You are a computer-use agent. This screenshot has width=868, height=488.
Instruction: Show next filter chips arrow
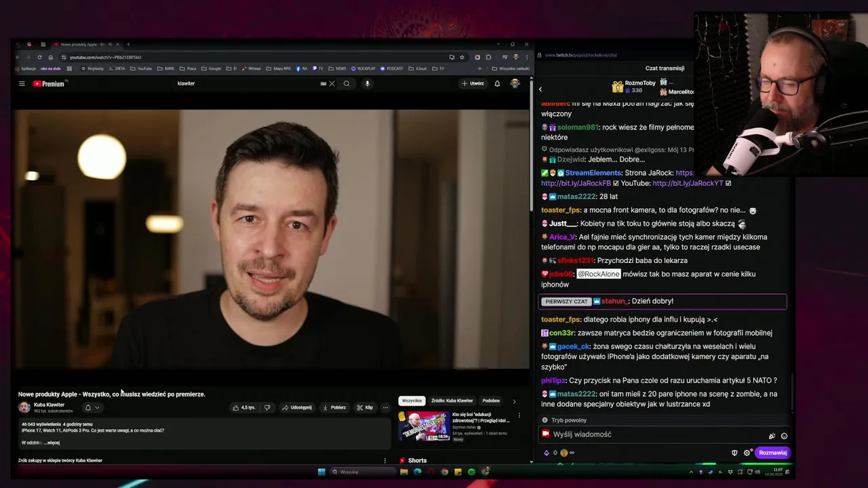pyautogui.click(x=514, y=401)
